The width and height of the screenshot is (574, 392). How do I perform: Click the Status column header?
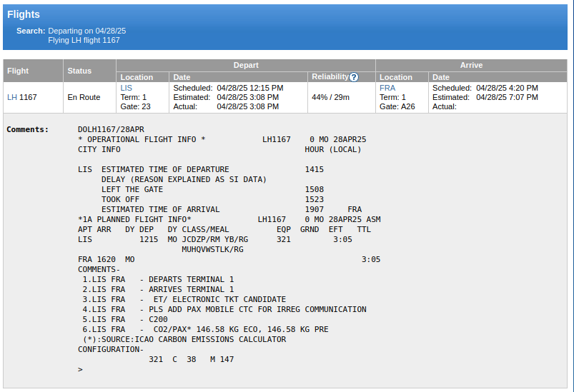click(89, 71)
